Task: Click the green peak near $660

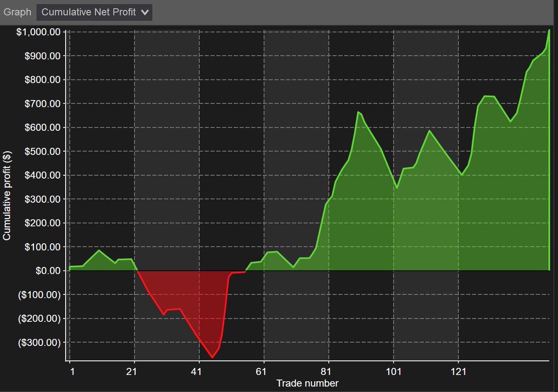Action: pos(358,112)
